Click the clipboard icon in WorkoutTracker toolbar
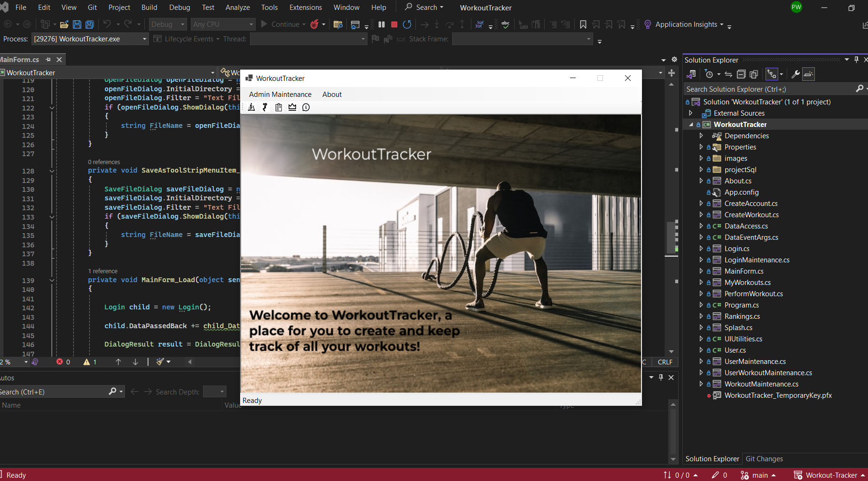The image size is (868, 481). 279,108
